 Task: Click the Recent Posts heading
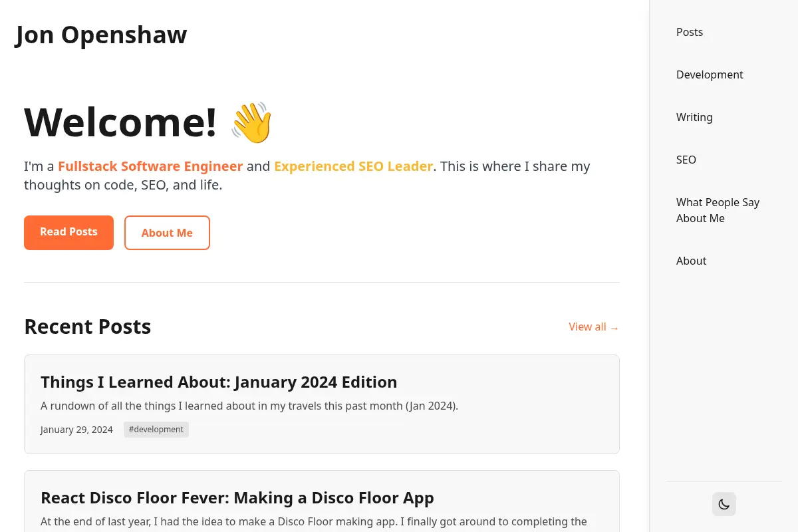(x=88, y=327)
